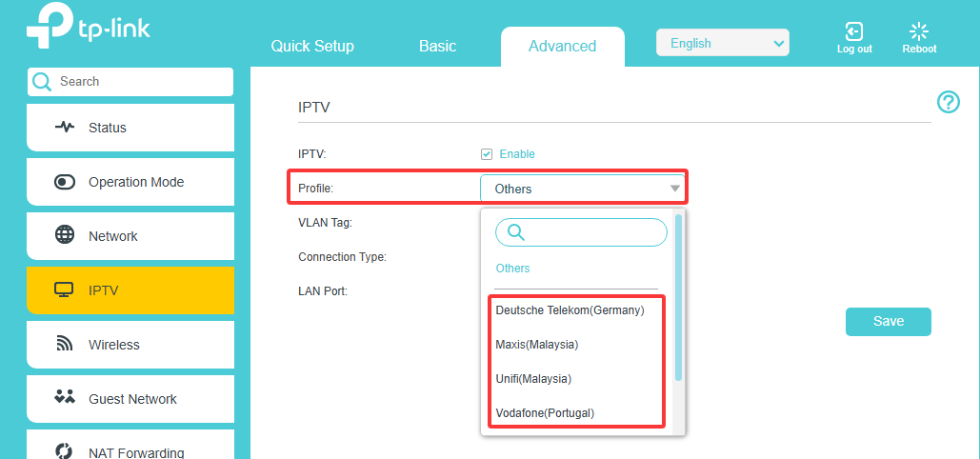Switch to the Quick Setup tab
The width and height of the screenshot is (980, 459).
[x=312, y=46]
